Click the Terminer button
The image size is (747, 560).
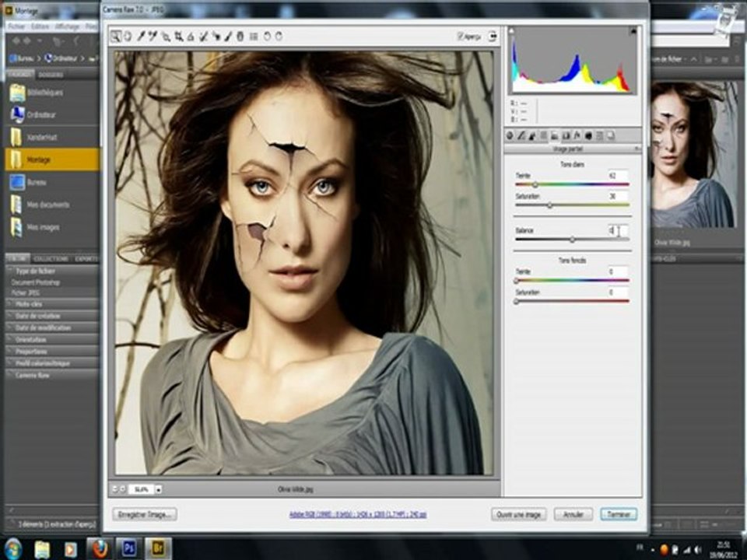619,514
